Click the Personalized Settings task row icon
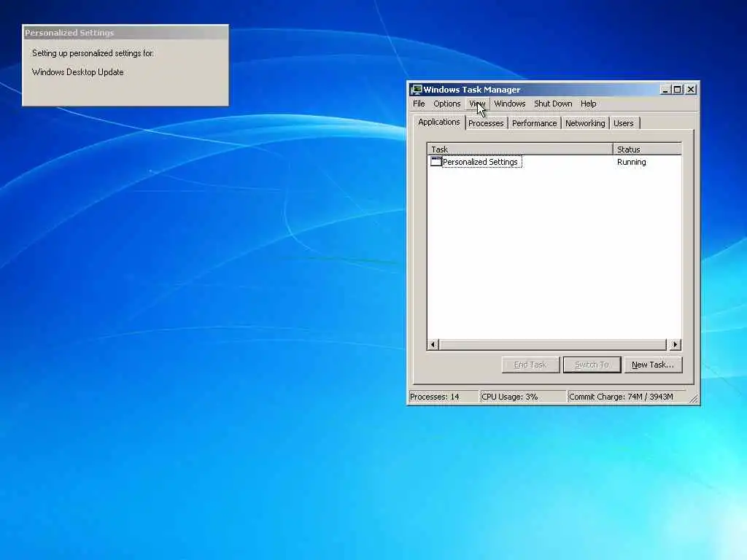The image size is (747, 560). pos(436,161)
